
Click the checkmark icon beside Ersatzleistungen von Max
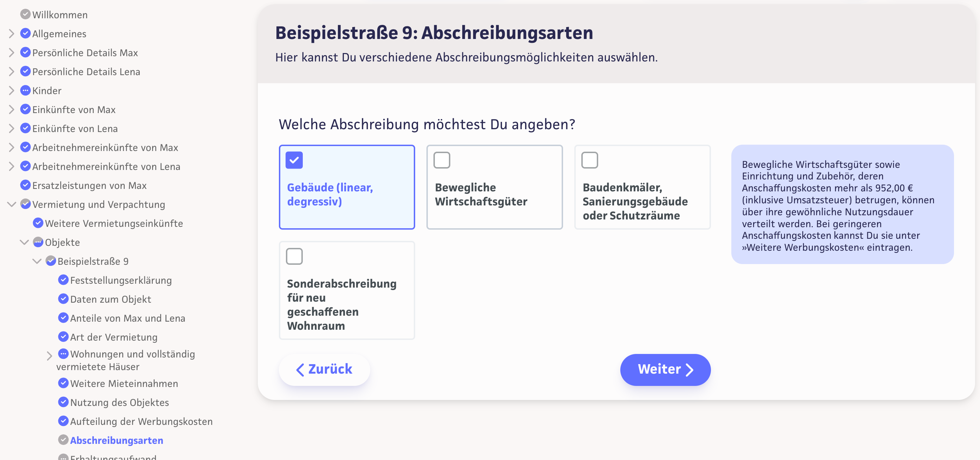[25, 185]
